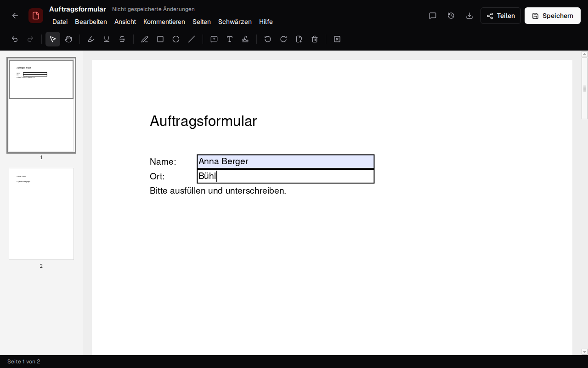Rotate page counterclockwise
Viewport: 588px width, 368px height.
pos(268,39)
